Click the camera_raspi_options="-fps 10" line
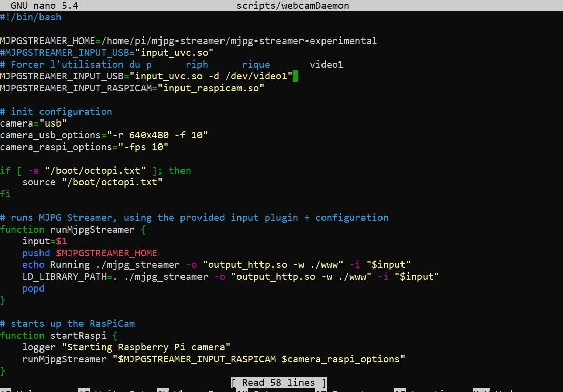Viewport: 563px width, 392px height. click(x=84, y=147)
